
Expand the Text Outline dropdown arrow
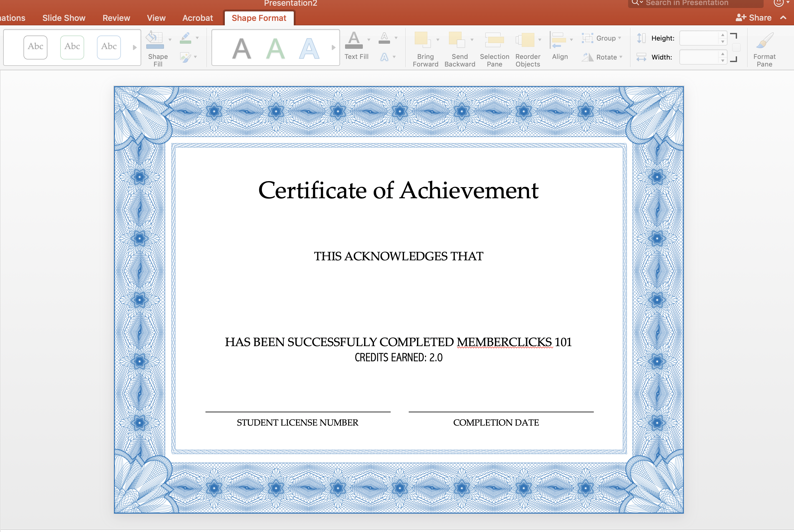[396, 38]
